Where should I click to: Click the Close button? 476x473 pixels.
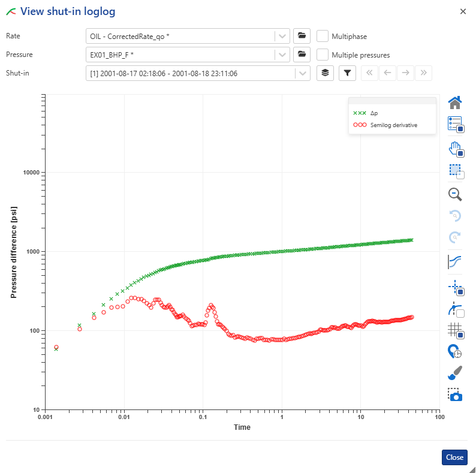[x=454, y=457]
